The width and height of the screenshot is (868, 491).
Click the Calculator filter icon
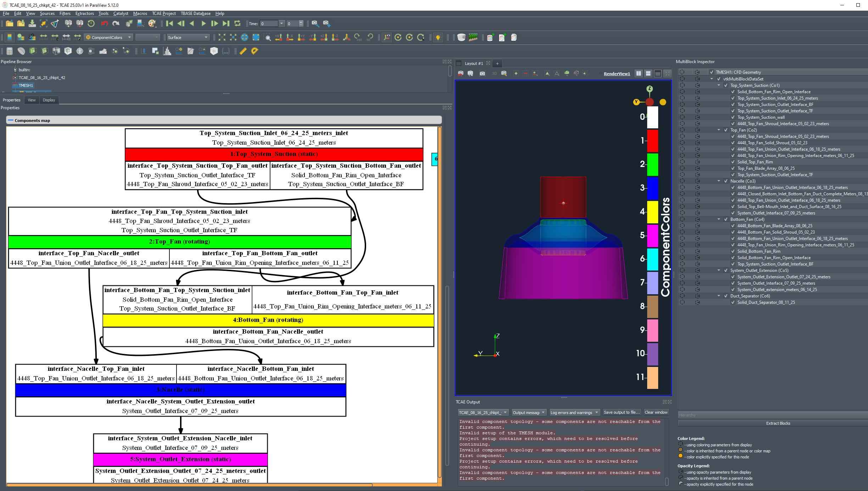tap(10, 51)
